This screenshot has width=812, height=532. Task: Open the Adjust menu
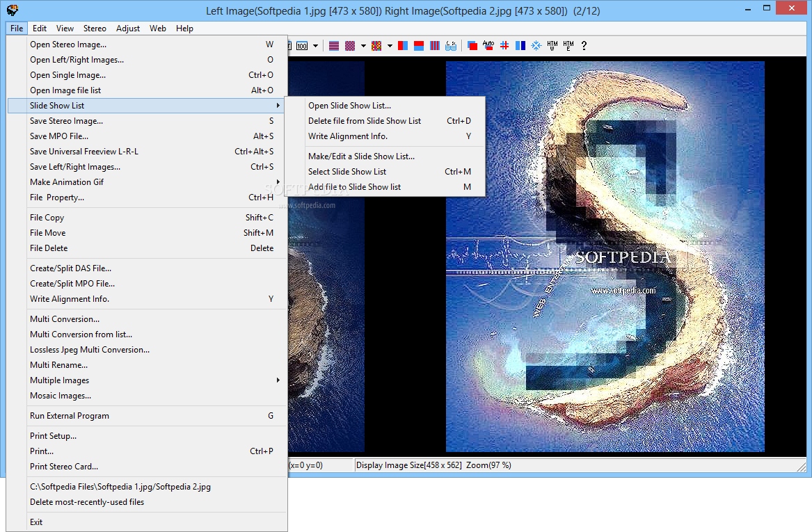pos(128,29)
